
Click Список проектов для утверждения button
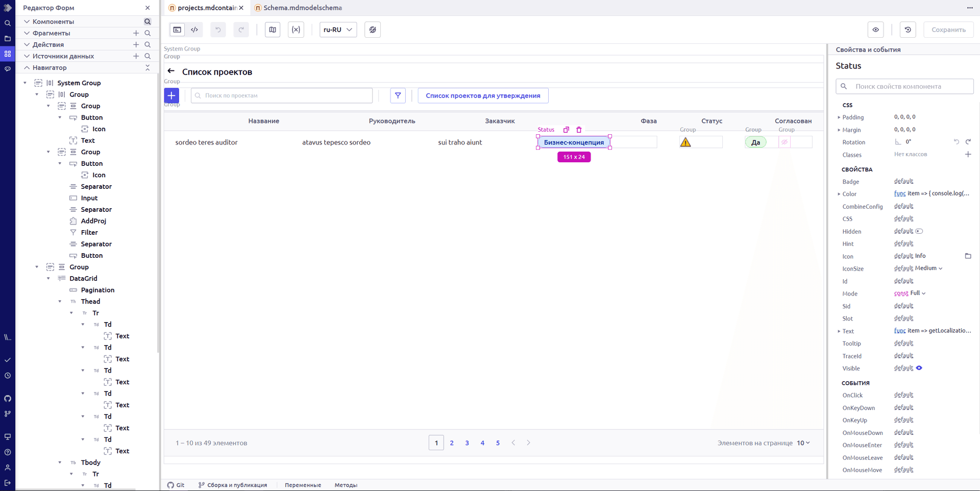(483, 95)
